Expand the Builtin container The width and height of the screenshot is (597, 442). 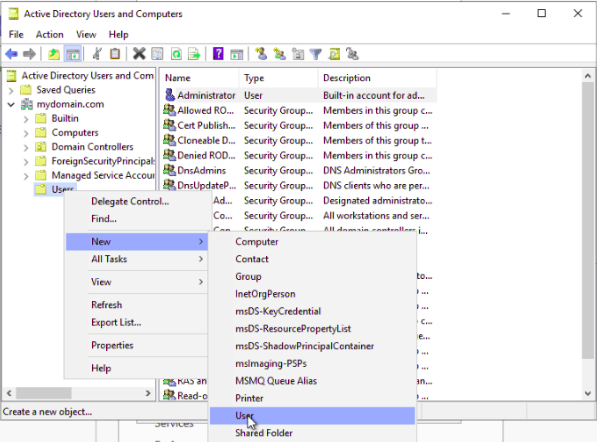26,119
